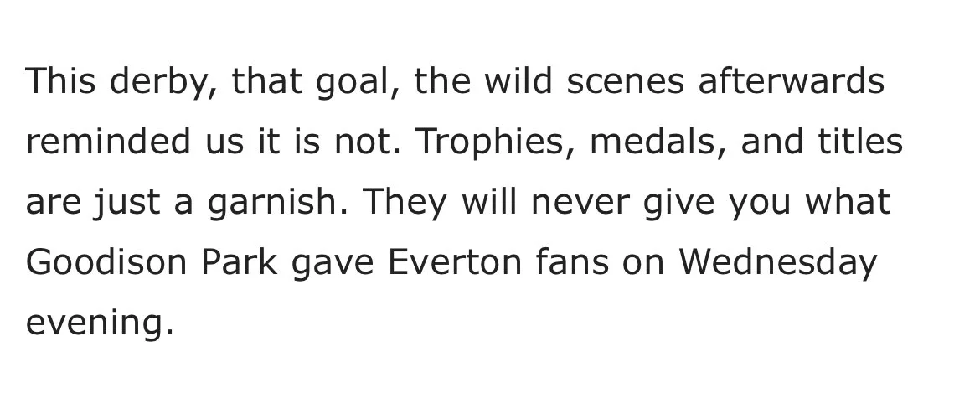Click the word "evening" on last line

(99, 323)
